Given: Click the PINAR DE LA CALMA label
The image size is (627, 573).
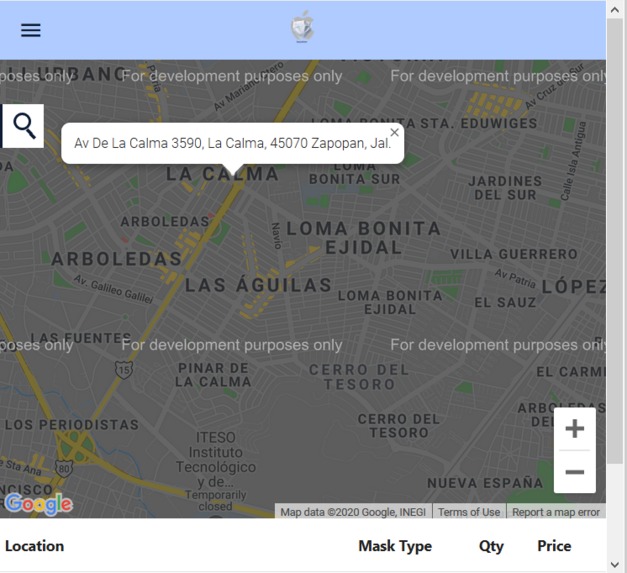Looking at the screenshot, I should (x=213, y=375).
